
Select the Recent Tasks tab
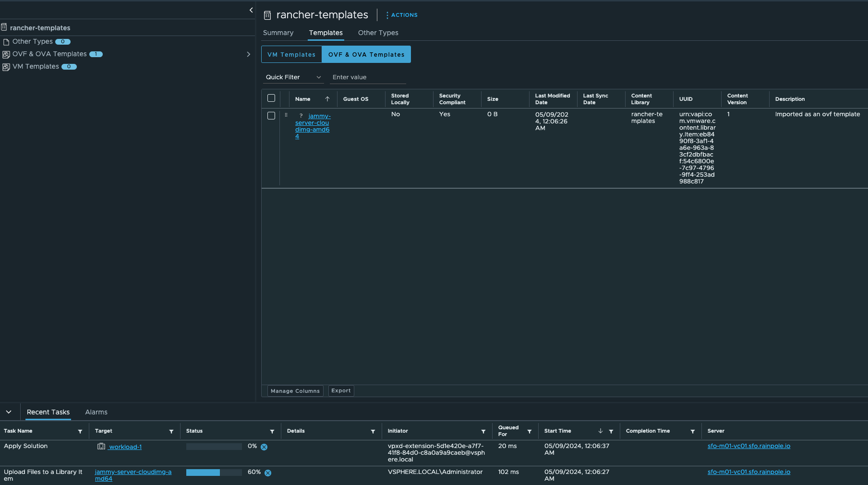pos(48,412)
